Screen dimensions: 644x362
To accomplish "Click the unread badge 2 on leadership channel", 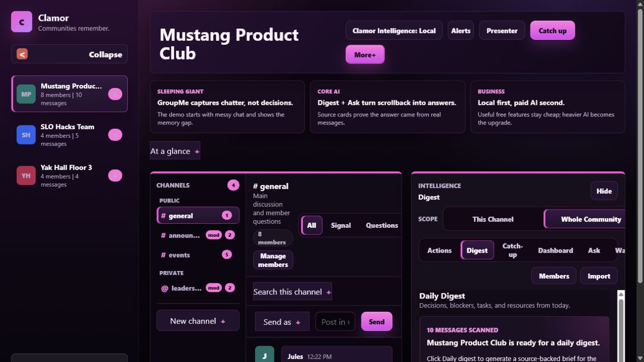I will [x=230, y=288].
